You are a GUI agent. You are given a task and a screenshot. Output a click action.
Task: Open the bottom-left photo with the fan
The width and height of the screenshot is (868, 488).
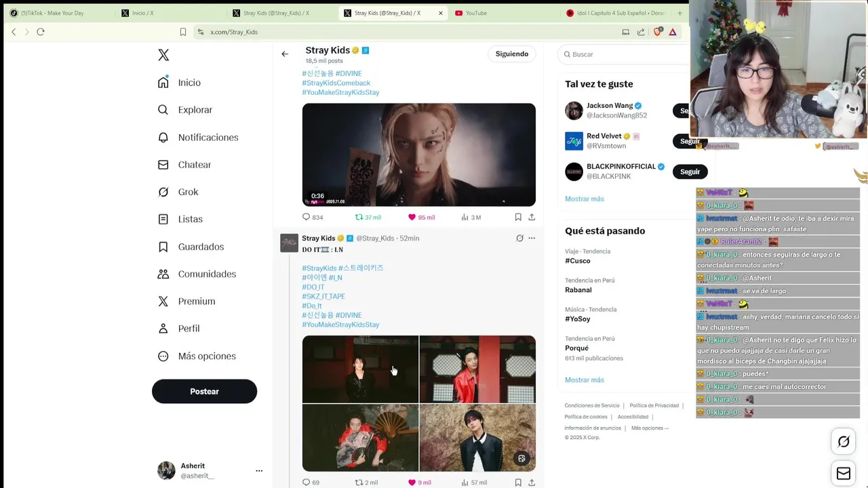click(x=360, y=438)
